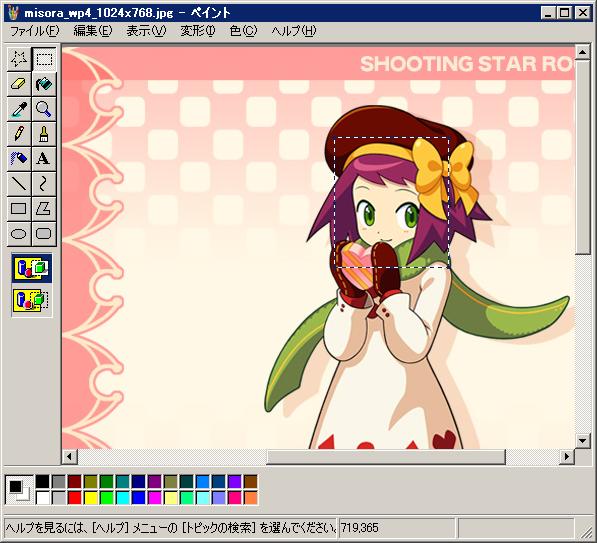Image resolution: width=597 pixels, height=543 pixels.
Task: Pick the brown palette color
Action: [x=251, y=481]
